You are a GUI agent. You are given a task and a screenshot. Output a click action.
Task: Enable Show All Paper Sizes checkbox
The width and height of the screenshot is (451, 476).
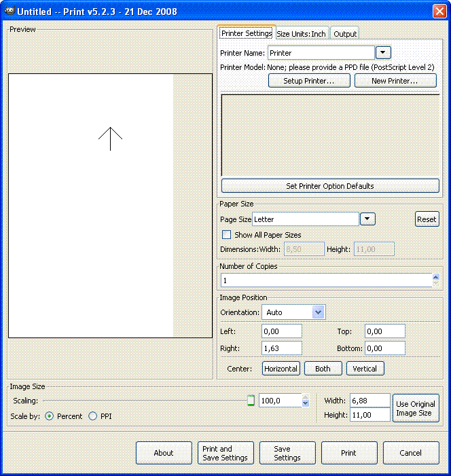pyautogui.click(x=226, y=235)
